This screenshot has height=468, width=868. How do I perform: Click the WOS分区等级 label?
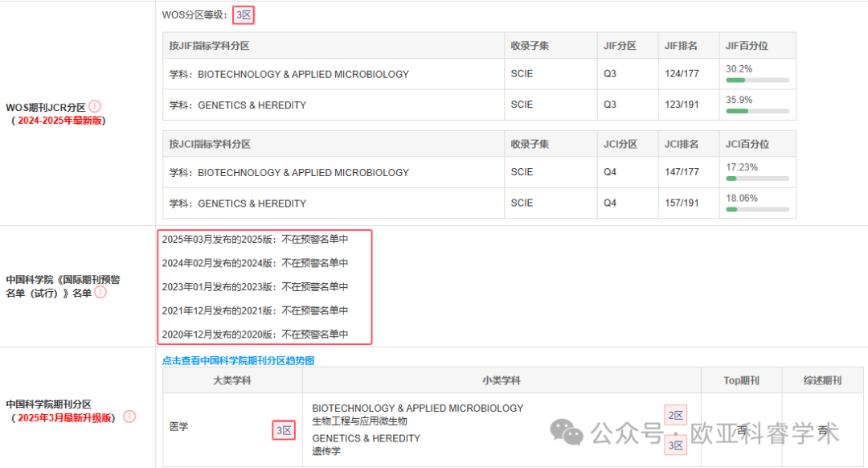(x=194, y=15)
